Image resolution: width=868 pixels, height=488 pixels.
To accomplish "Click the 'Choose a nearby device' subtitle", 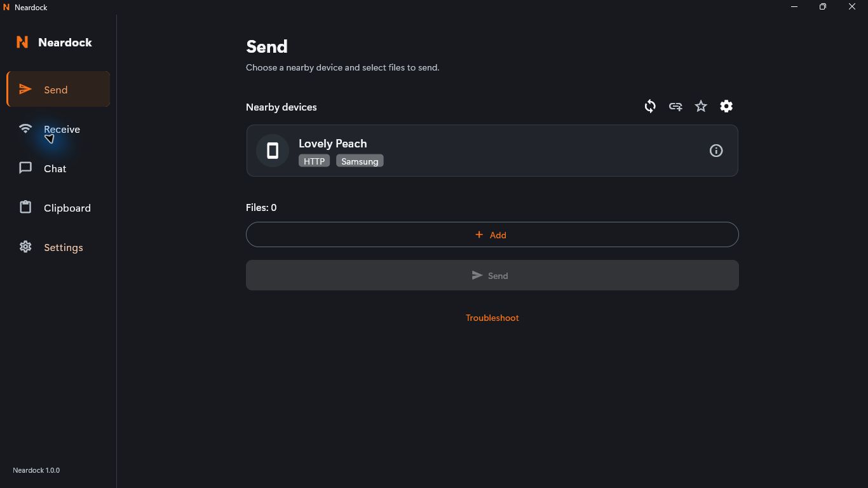I will [x=342, y=67].
